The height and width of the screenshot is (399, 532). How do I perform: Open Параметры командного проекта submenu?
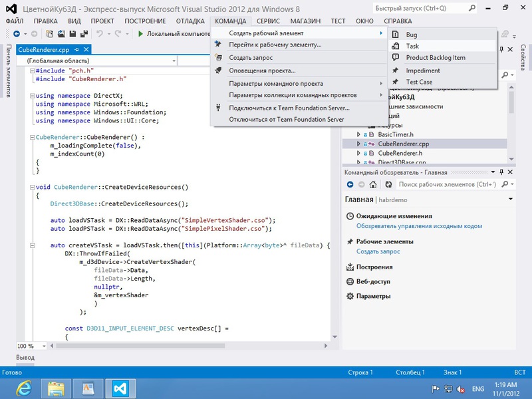299,84
